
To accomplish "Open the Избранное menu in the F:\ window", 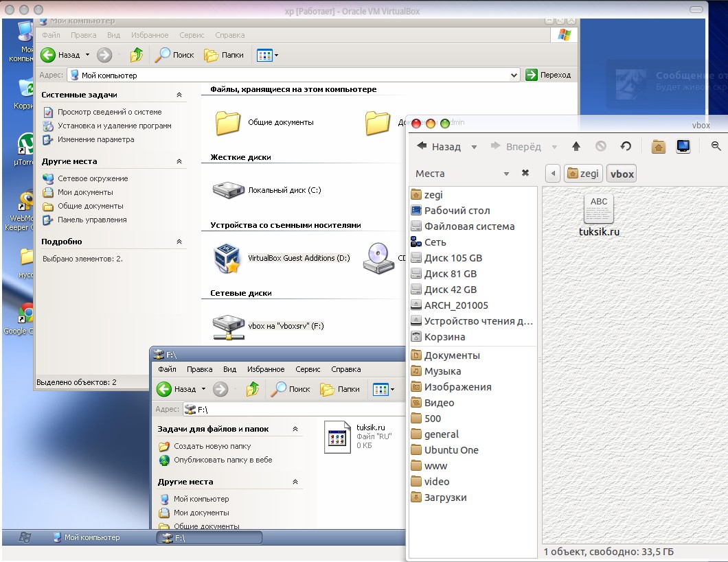I will 266,369.
